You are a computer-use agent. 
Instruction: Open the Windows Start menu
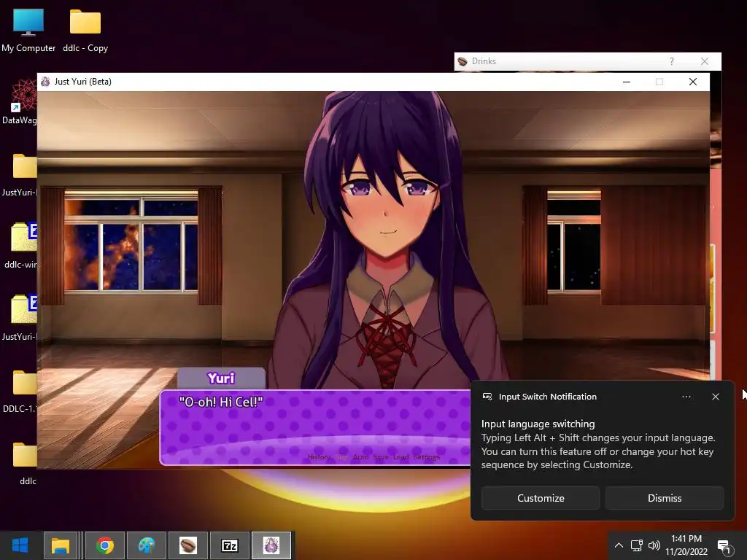click(20, 545)
